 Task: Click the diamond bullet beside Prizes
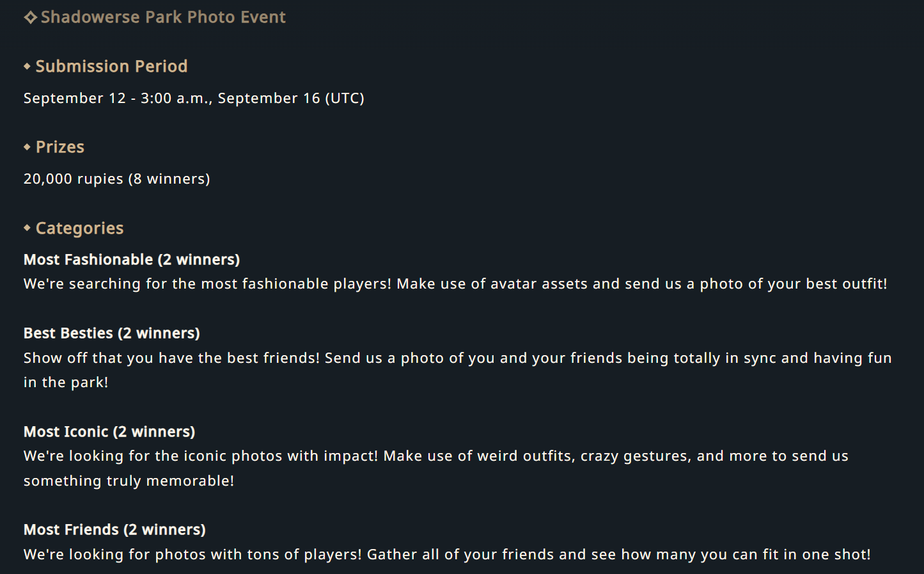[x=27, y=147]
